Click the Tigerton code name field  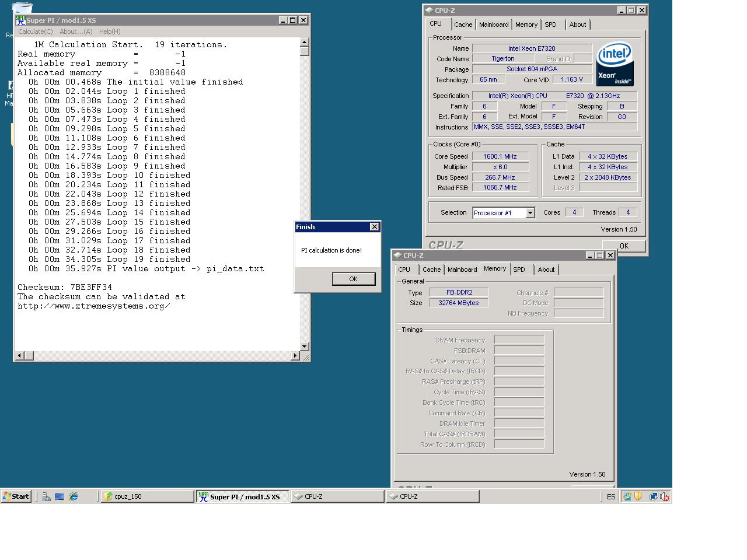pyautogui.click(x=503, y=59)
